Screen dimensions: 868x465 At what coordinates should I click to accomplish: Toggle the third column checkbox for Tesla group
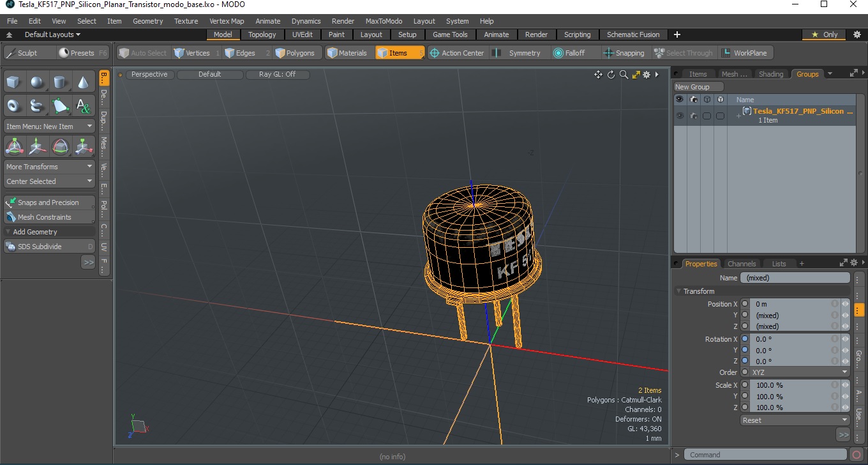[x=707, y=116]
